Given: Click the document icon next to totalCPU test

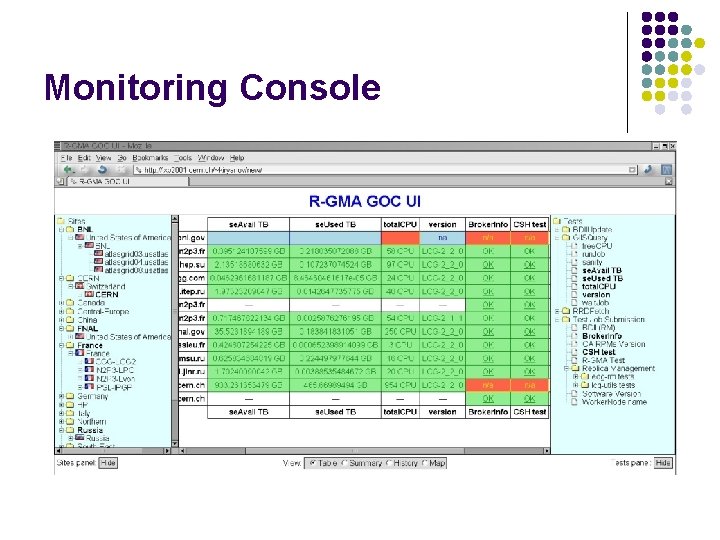Looking at the screenshot, I should [x=574, y=286].
